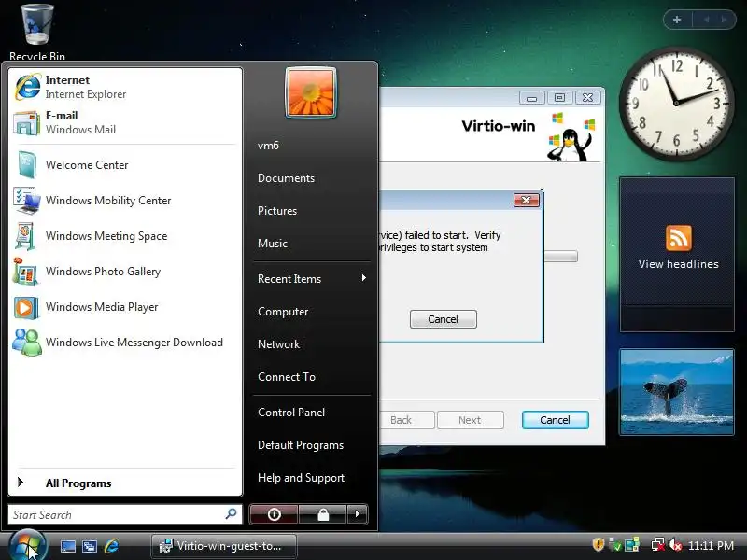Click sidebar next gadgets arrow

tap(725, 20)
